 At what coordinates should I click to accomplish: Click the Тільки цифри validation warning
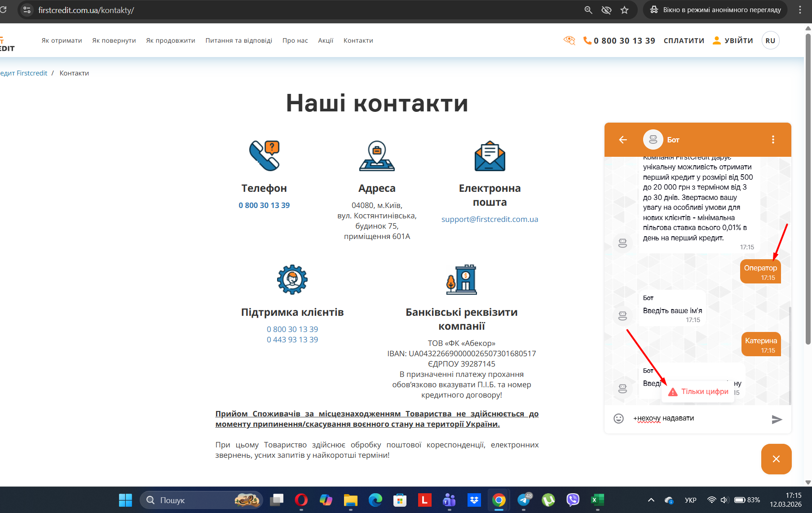click(698, 392)
